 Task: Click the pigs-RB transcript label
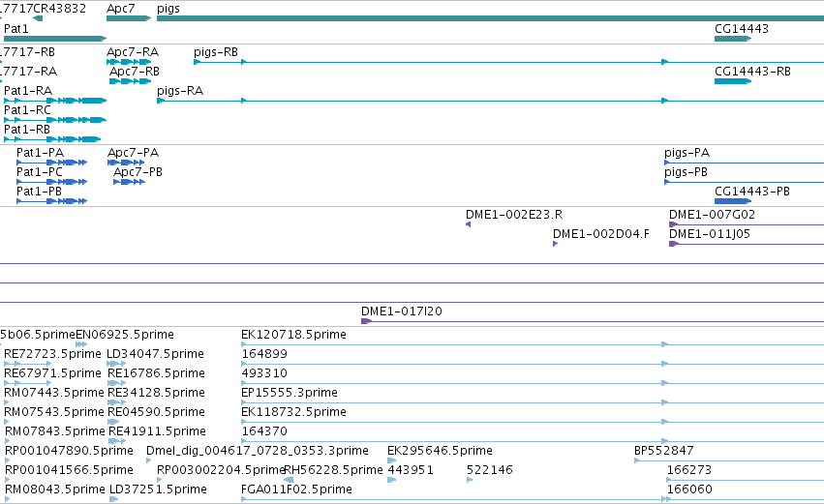[216, 52]
